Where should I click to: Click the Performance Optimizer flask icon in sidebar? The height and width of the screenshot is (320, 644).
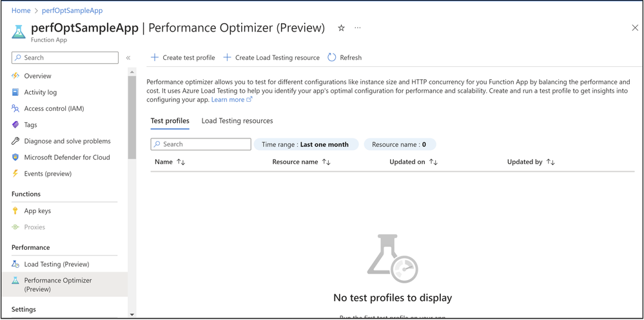click(15, 281)
